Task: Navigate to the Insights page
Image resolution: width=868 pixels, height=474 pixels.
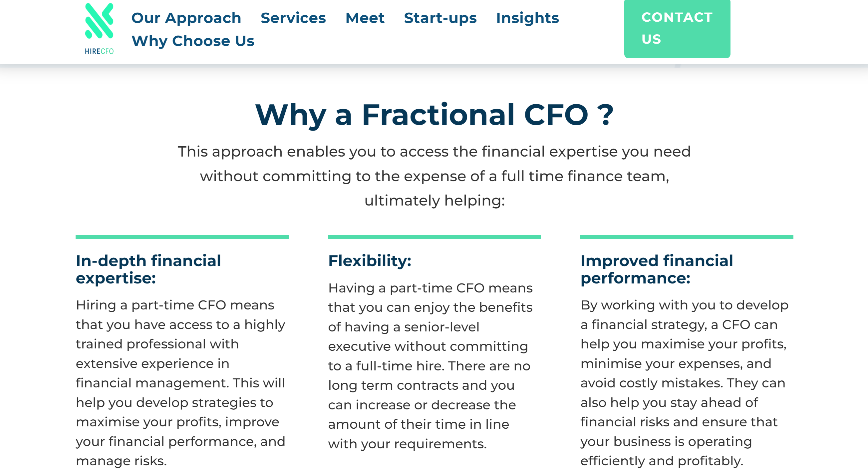Action: tap(527, 18)
